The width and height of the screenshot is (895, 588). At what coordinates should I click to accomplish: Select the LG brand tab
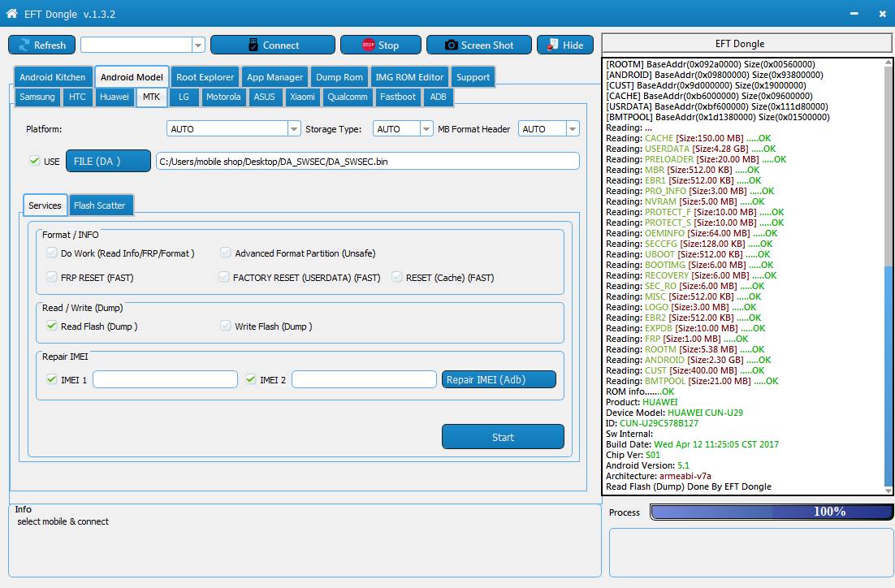(x=184, y=97)
